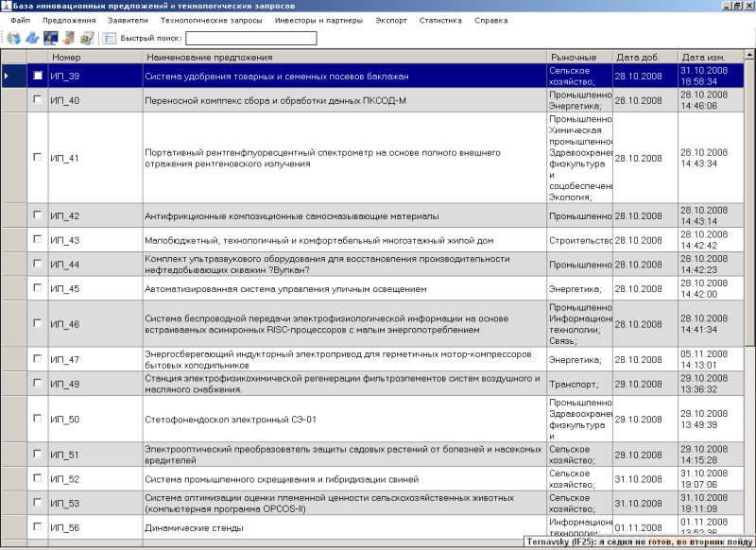Select 'Антифрикционные композиционные самосмазывающие материалы' cell
Image resolution: width=756 pixels, height=550 pixels.
pyautogui.click(x=345, y=216)
